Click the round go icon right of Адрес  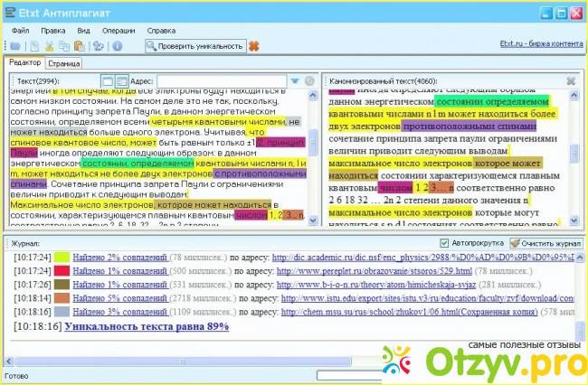(308, 81)
